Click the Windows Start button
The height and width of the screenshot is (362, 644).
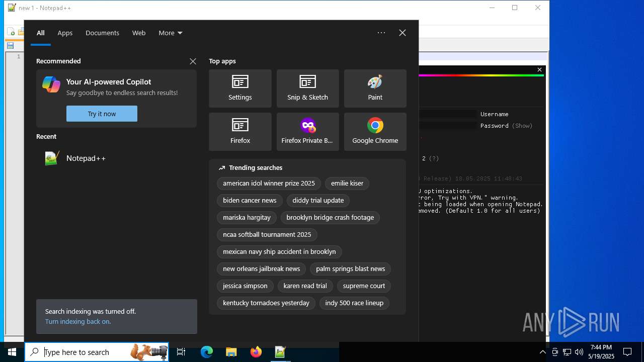tap(12, 352)
